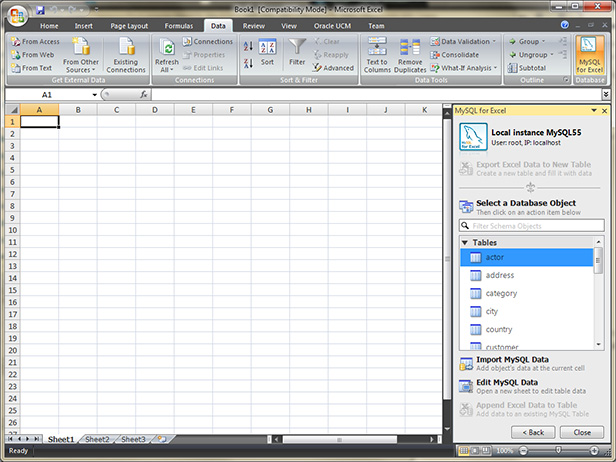Click the Back button in MySQL pane
Image resolution: width=616 pixels, height=462 pixels.
point(533,432)
